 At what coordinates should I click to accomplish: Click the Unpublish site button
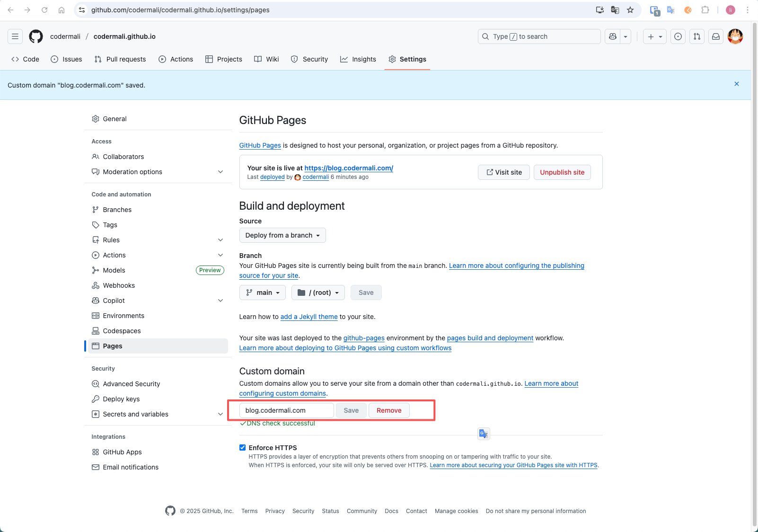pyautogui.click(x=562, y=172)
